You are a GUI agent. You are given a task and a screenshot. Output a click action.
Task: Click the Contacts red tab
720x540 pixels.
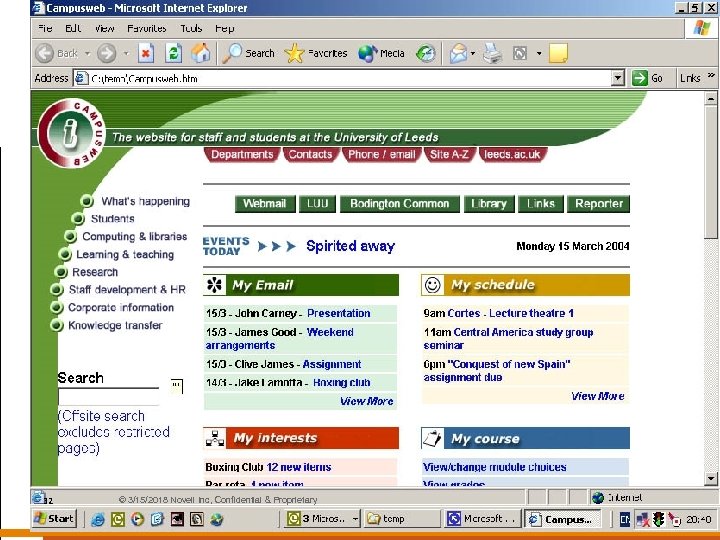tap(310, 154)
